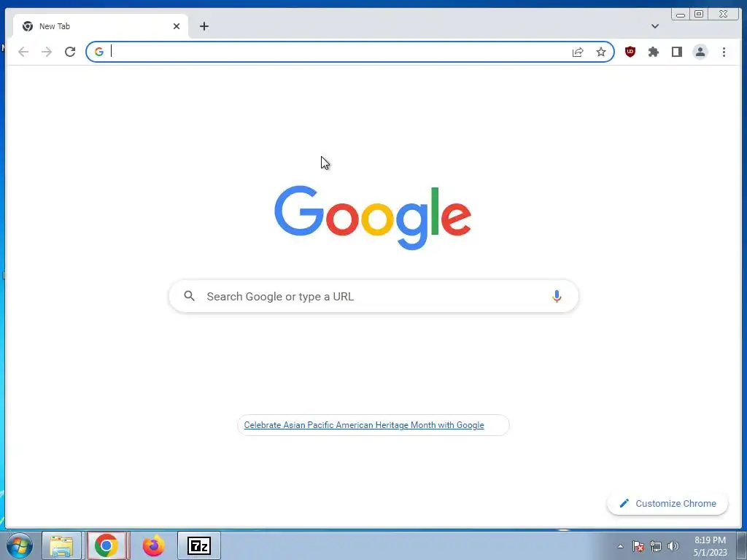Screen dimensions: 747x560
Task: Open the network status tray icon
Action: (656, 546)
